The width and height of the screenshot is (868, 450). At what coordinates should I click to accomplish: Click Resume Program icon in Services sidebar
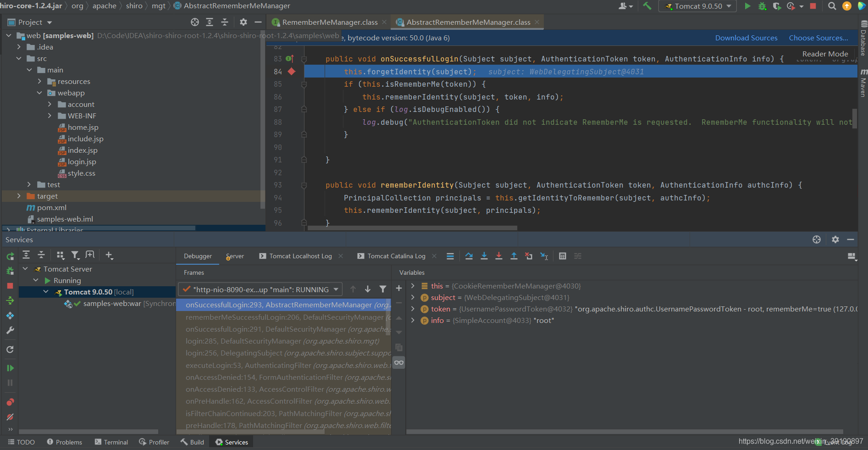(10, 368)
